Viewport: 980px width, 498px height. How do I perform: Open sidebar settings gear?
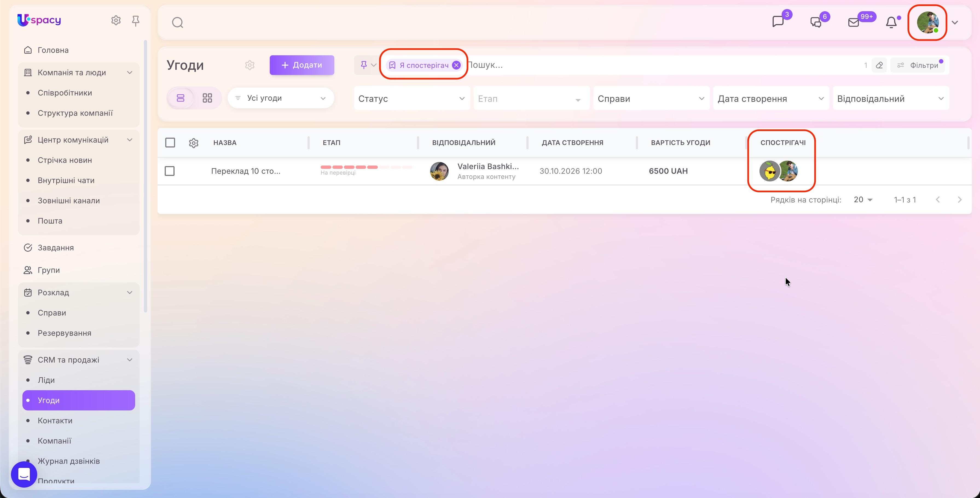[116, 20]
